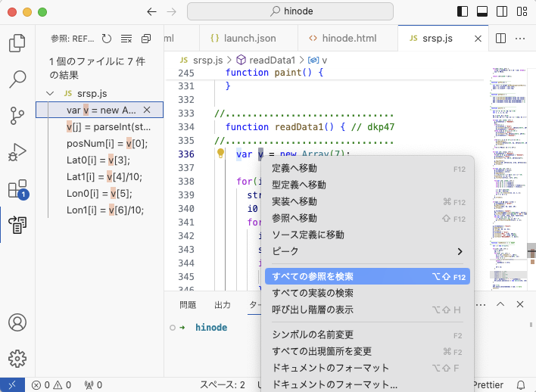Open the ports indicator showing 0
Viewport: 536px width, 392px height.
pyautogui.click(x=93, y=385)
